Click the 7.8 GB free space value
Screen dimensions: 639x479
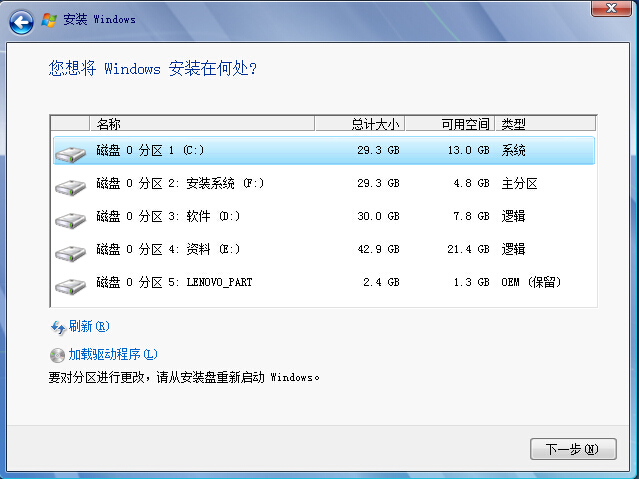pos(472,216)
